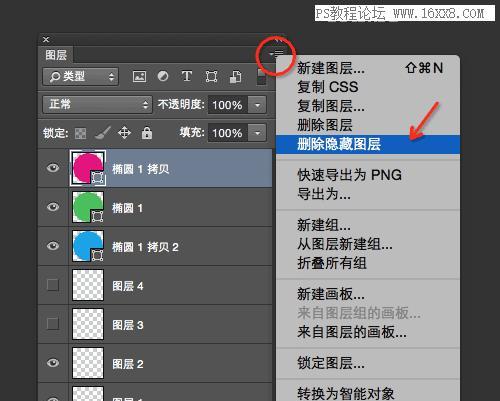Screen dimensions: 500x401
Task: Hide the 椭圆 1 拷贝 2 layer
Action: point(53,246)
